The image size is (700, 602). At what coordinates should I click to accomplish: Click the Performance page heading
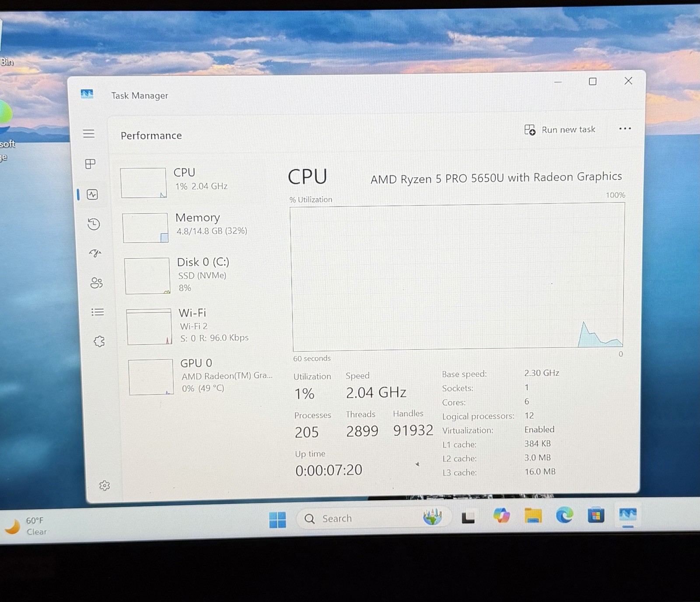tap(151, 136)
